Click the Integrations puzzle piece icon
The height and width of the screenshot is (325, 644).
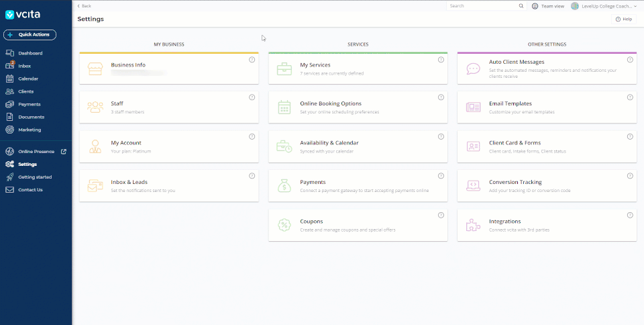coord(473,225)
